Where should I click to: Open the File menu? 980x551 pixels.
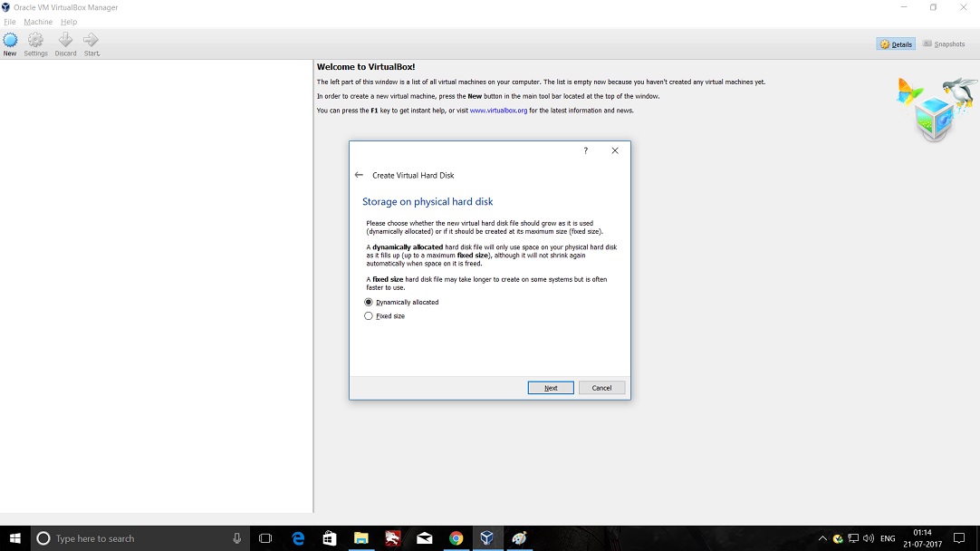coord(10,22)
